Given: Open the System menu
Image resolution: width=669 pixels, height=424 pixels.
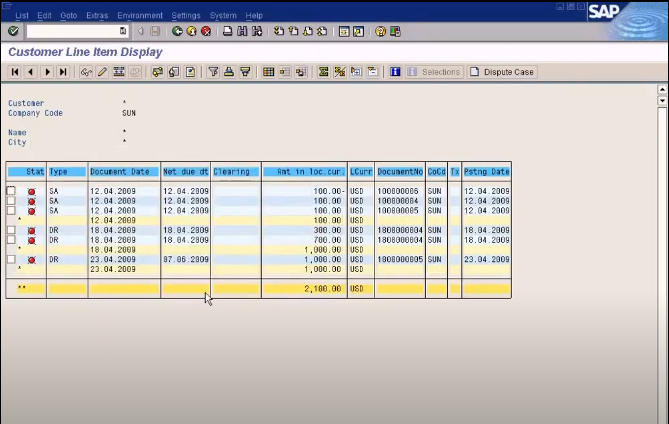Looking at the screenshot, I should [x=223, y=15].
